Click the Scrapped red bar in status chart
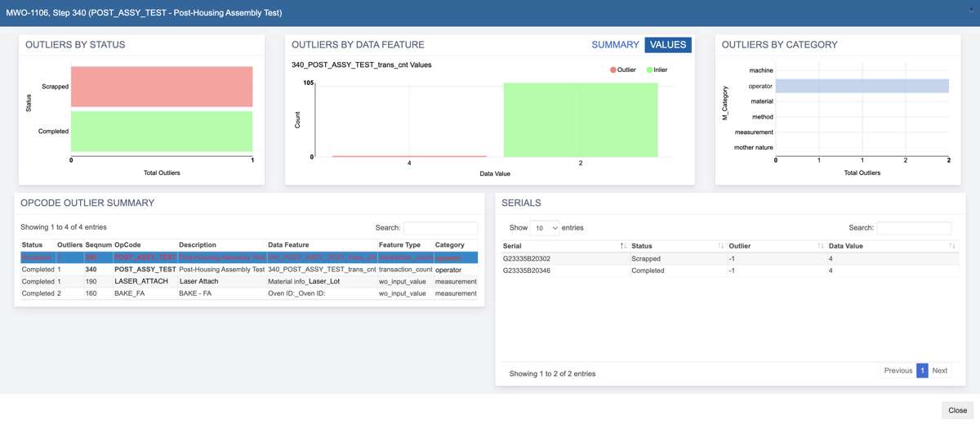Image resolution: width=980 pixels, height=425 pixels. (162, 87)
